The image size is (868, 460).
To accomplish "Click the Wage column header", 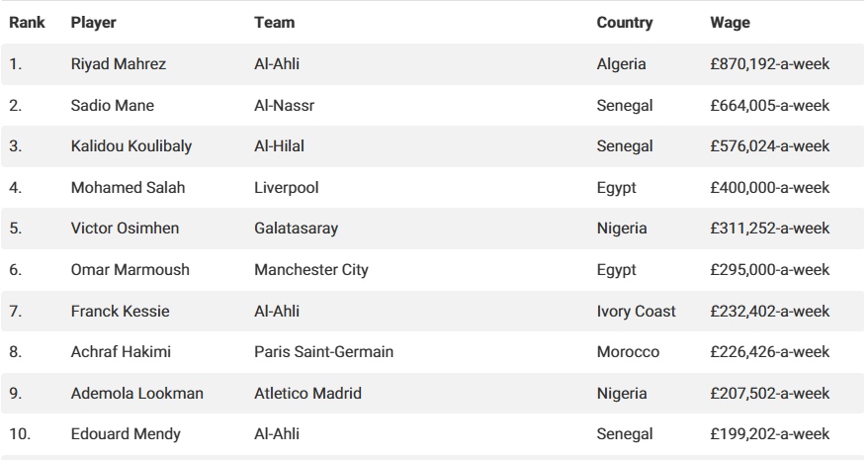I will tap(730, 22).
